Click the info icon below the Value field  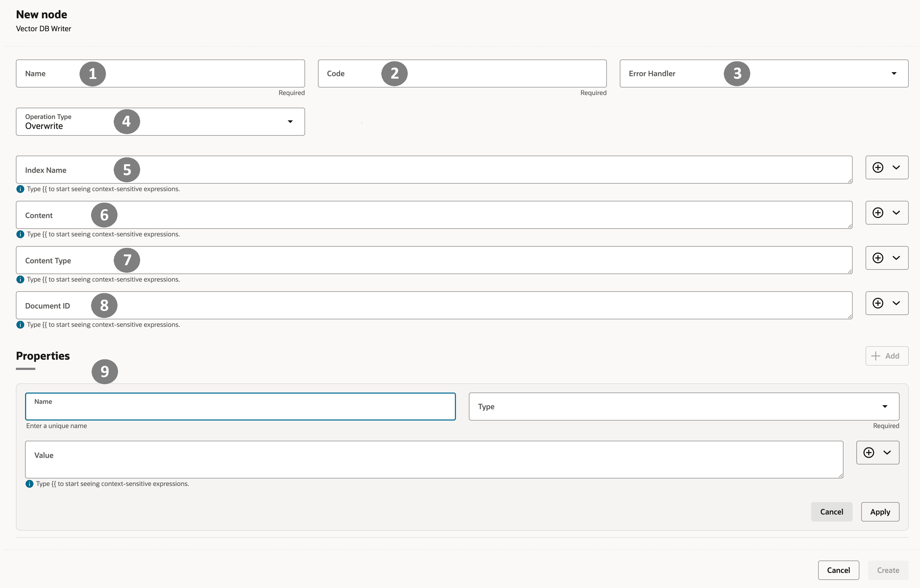tap(29, 483)
